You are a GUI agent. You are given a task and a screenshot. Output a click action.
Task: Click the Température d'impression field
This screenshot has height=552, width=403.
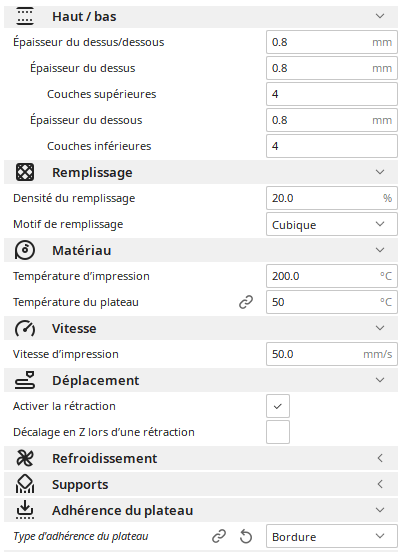click(x=332, y=276)
